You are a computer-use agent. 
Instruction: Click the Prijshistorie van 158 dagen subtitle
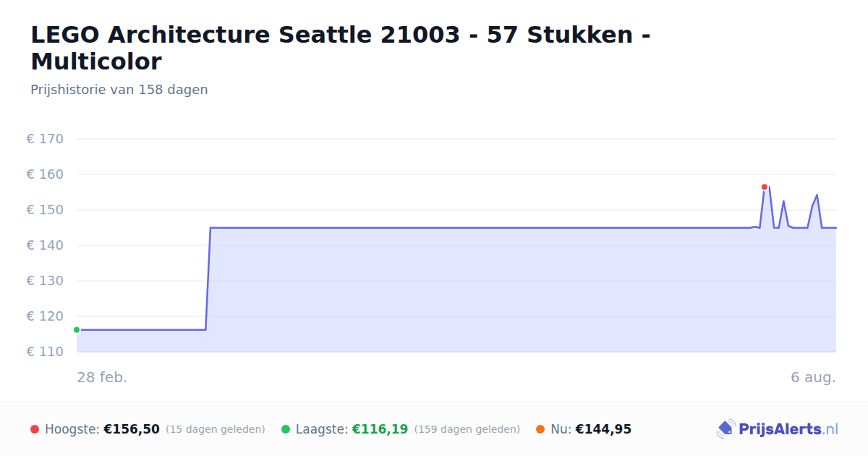(119, 90)
